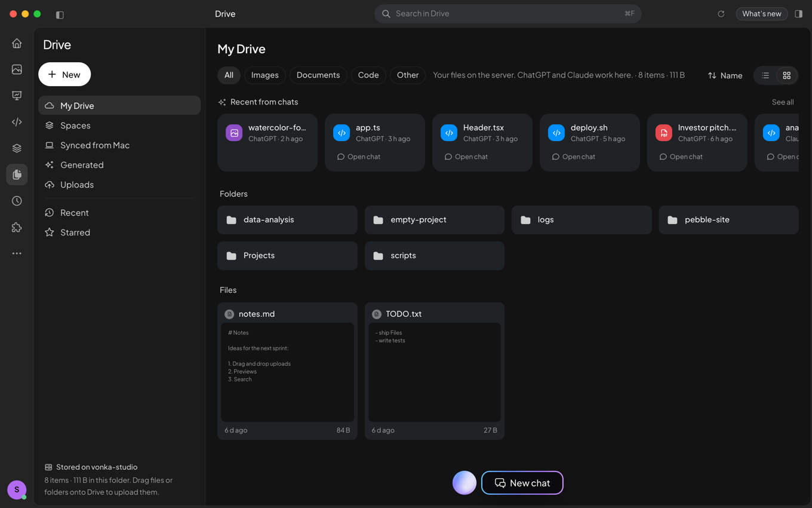This screenshot has width=812, height=508.
Task: Open chat for app.ts
Action: 358,157
